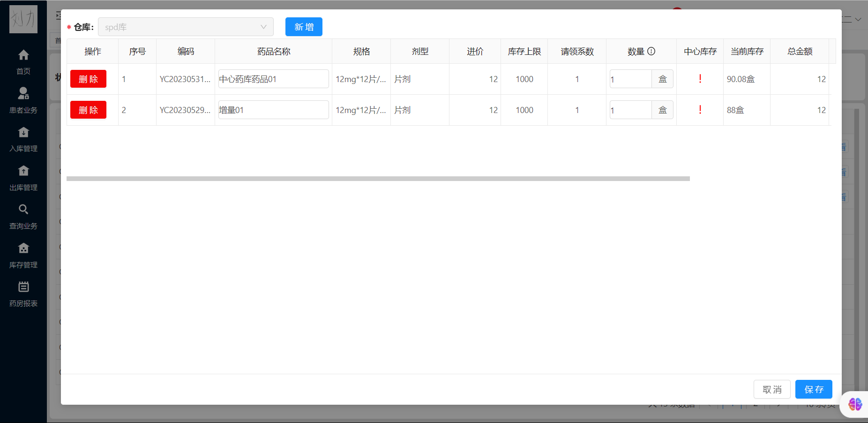This screenshot has height=423, width=868.
Task: Click the 12mg*12片/... spec cell in row 2
Action: pos(361,110)
